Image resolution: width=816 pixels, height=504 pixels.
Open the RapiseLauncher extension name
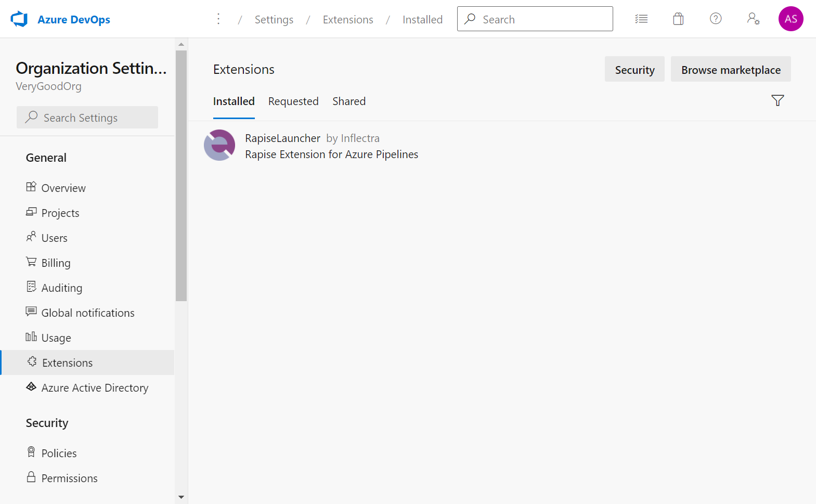click(x=282, y=138)
